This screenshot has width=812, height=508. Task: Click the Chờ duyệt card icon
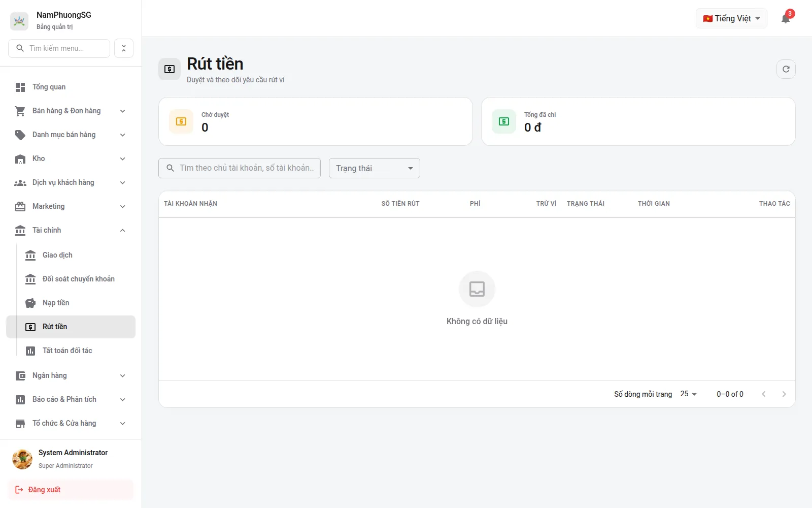click(181, 121)
